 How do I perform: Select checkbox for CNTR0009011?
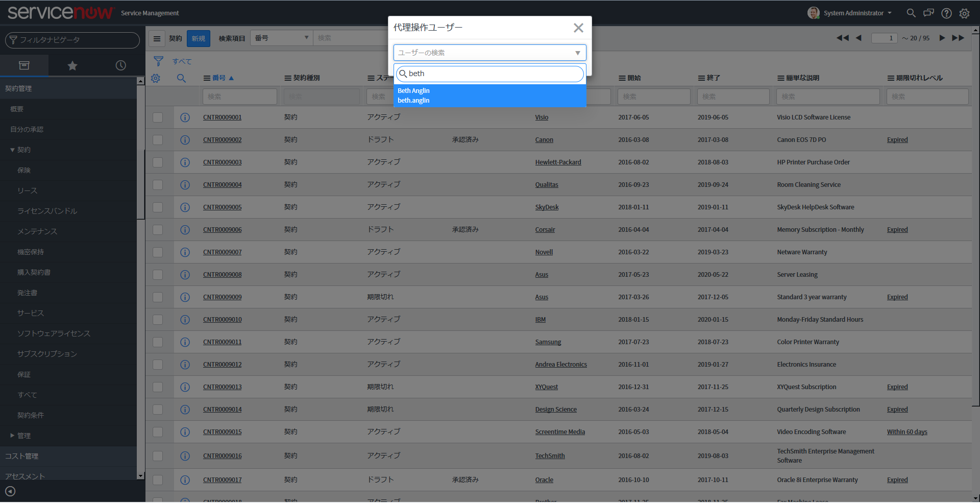[158, 342]
